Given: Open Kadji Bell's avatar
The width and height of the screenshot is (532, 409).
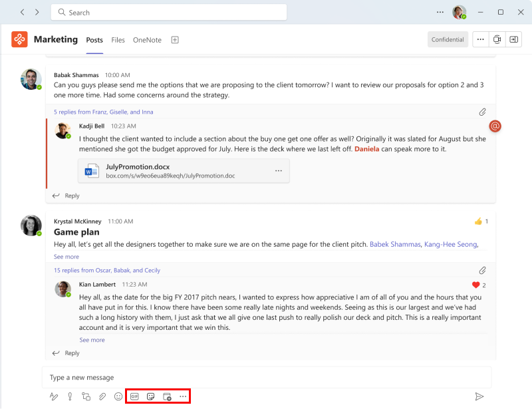Looking at the screenshot, I should click(x=63, y=130).
